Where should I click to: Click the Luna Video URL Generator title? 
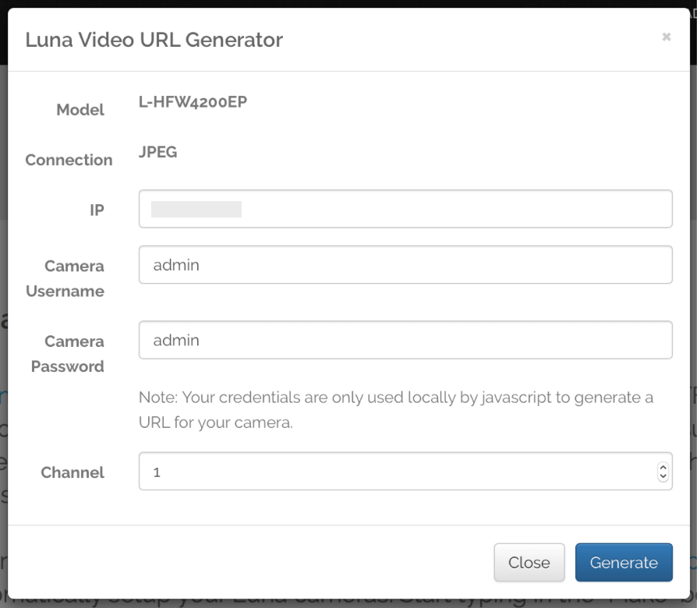coord(154,39)
